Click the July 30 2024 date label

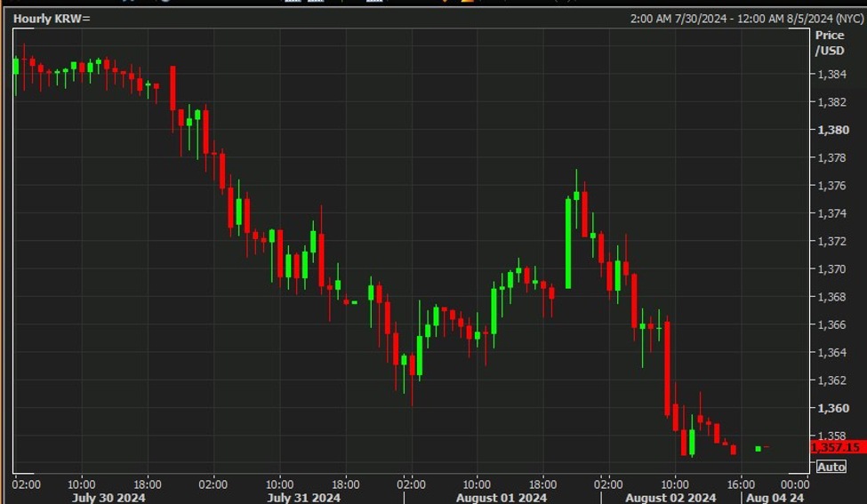coord(108,498)
